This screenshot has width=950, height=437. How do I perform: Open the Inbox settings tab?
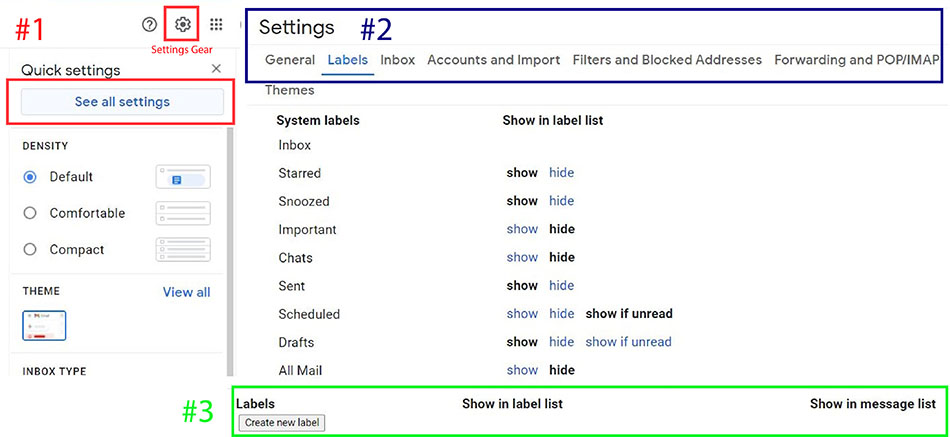(397, 60)
